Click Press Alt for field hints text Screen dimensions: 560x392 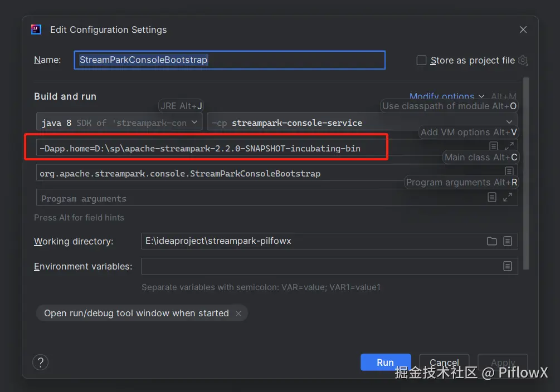click(79, 218)
